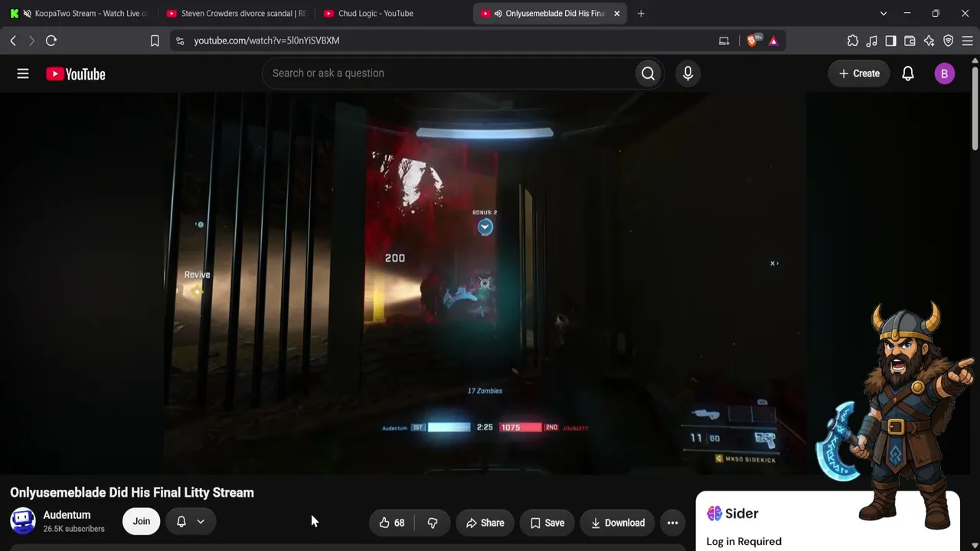Open the Create menu button
Viewport: 980px width, 551px height.
pos(859,73)
